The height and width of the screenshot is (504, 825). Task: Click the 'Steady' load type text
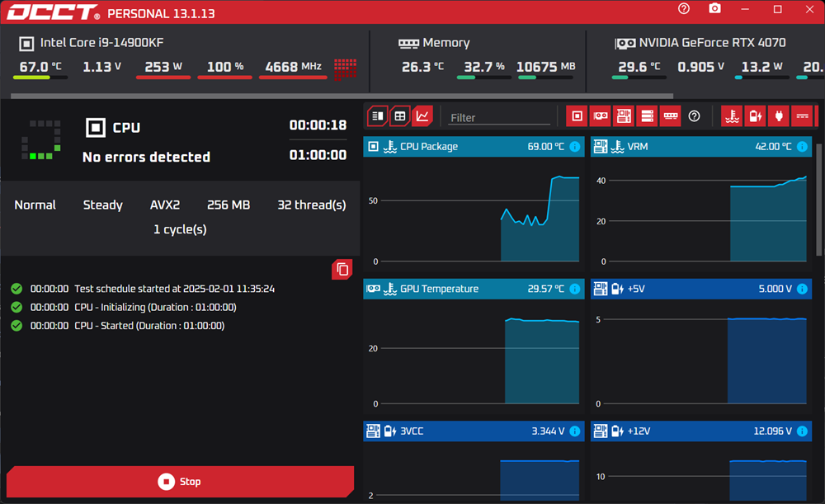point(102,205)
